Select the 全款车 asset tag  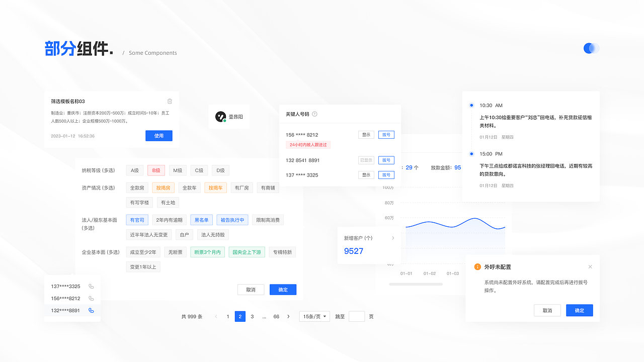[189, 188]
